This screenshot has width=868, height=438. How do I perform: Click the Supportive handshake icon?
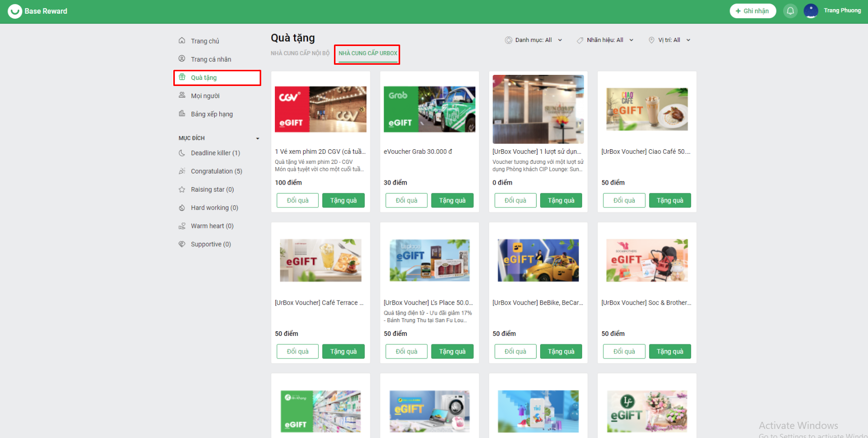tap(182, 244)
